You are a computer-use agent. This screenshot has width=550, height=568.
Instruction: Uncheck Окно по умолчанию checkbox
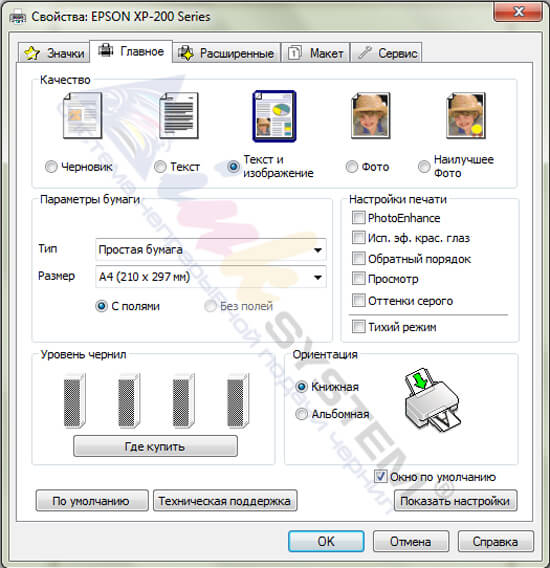[x=380, y=477]
